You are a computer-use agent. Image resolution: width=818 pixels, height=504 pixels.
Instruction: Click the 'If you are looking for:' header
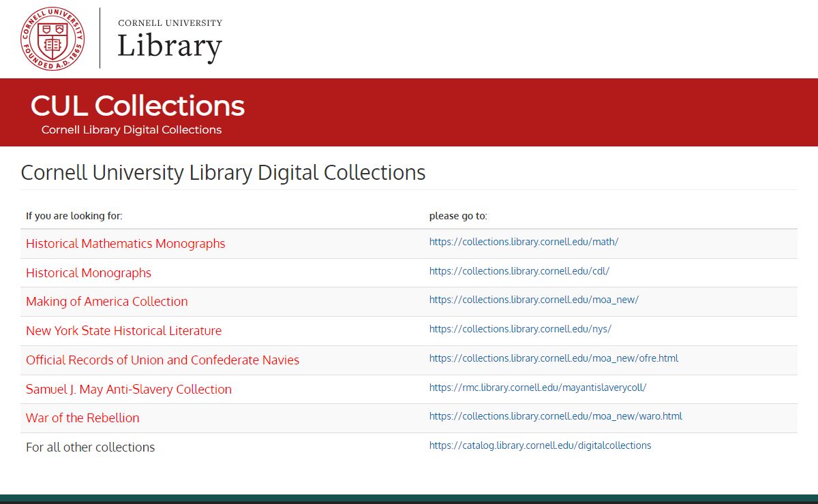pos(74,216)
